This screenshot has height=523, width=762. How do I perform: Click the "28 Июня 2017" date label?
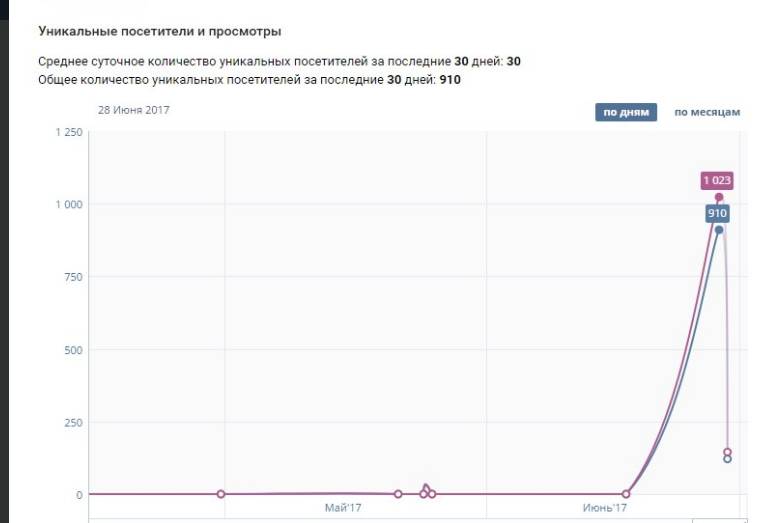point(133,110)
